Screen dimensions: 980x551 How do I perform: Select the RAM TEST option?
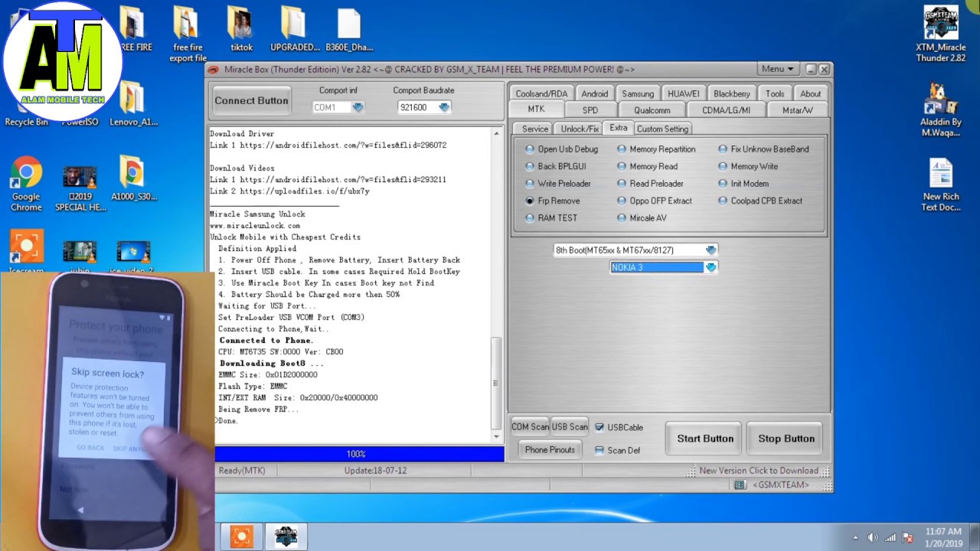[x=551, y=218]
